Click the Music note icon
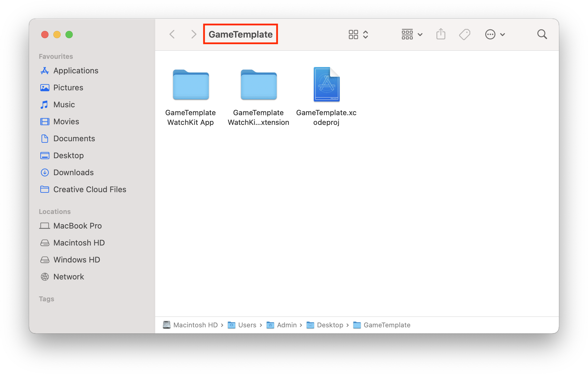The height and width of the screenshot is (374, 588). (45, 105)
